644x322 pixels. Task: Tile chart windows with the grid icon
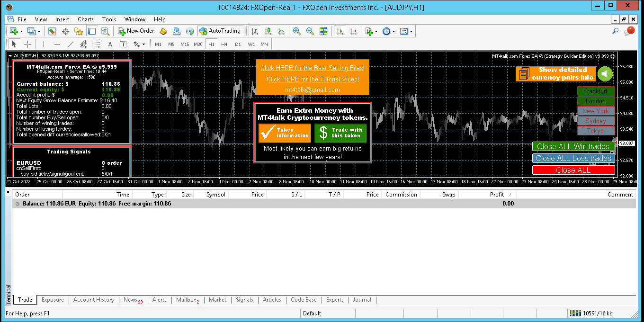pyautogui.click(x=323, y=31)
